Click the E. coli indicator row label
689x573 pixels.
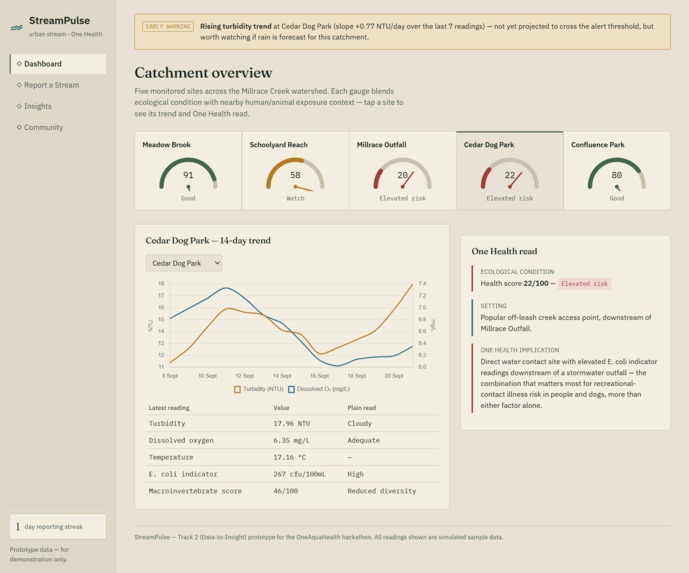(x=183, y=474)
